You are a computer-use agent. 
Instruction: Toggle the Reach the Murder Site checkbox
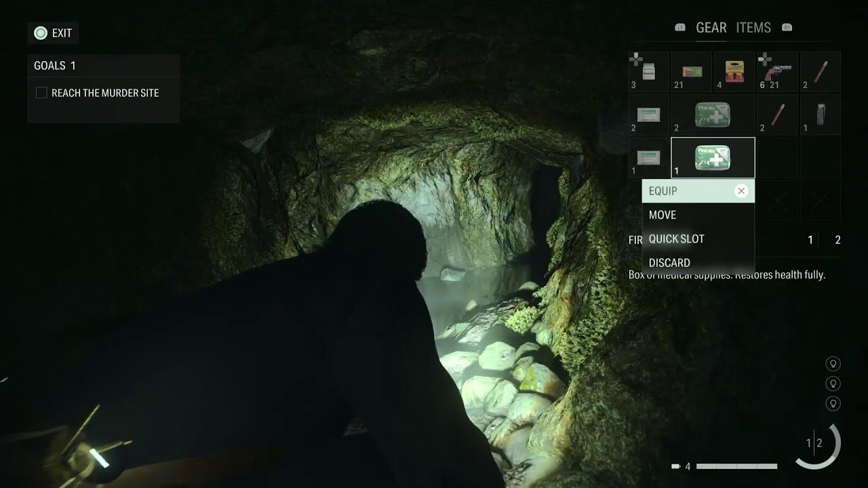point(41,93)
